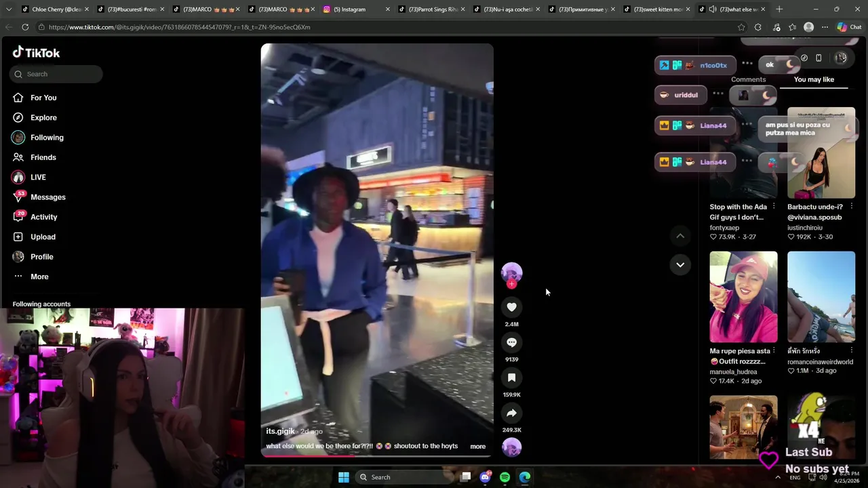Open options for 'Ma rupe piesa asta' card

tap(774, 351)
